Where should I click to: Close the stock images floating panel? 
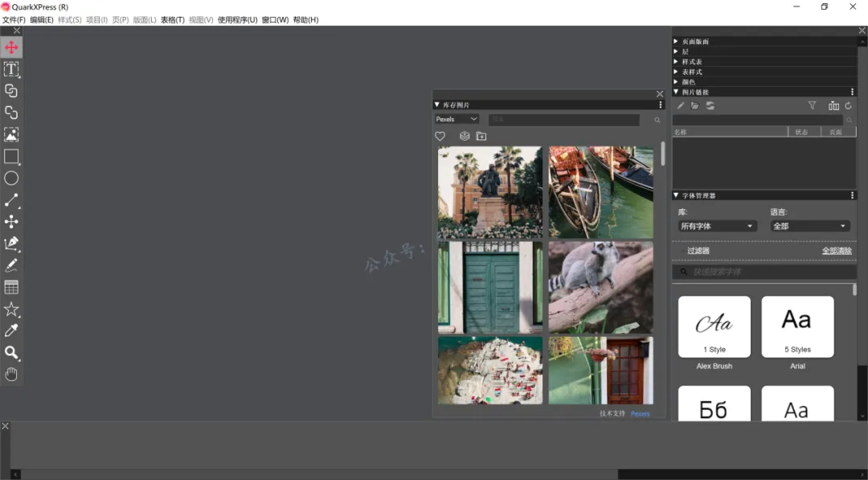[x=659, y=94]
